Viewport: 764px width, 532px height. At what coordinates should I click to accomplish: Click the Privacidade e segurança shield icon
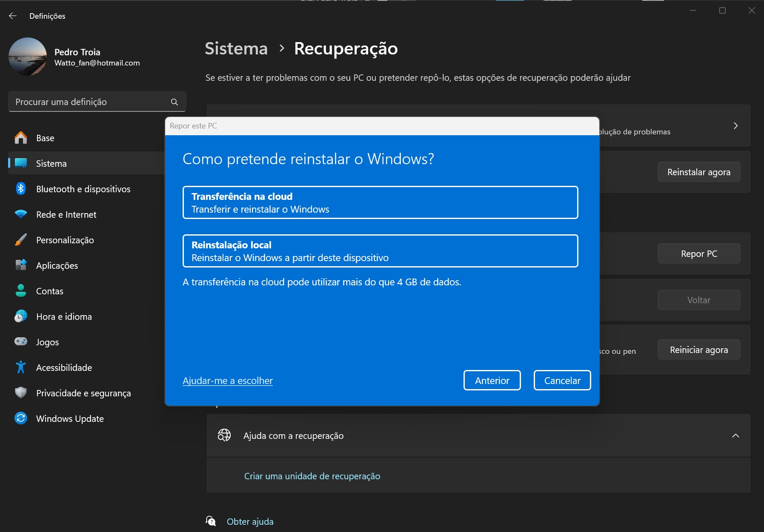coord(20,393)
